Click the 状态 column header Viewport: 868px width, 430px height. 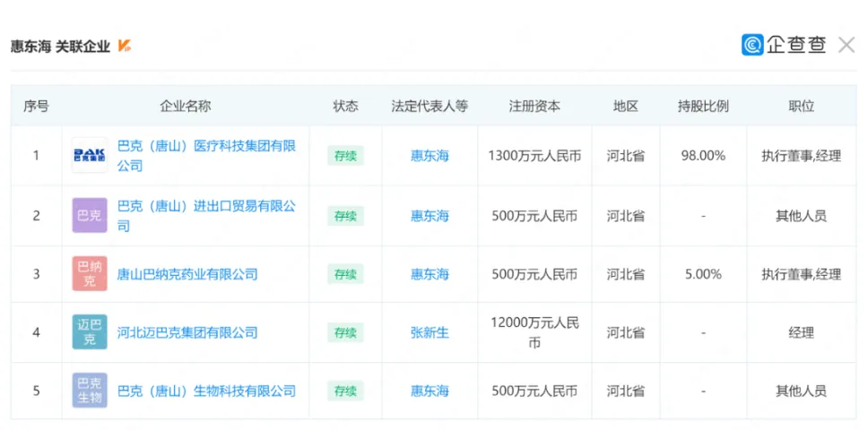345,106
